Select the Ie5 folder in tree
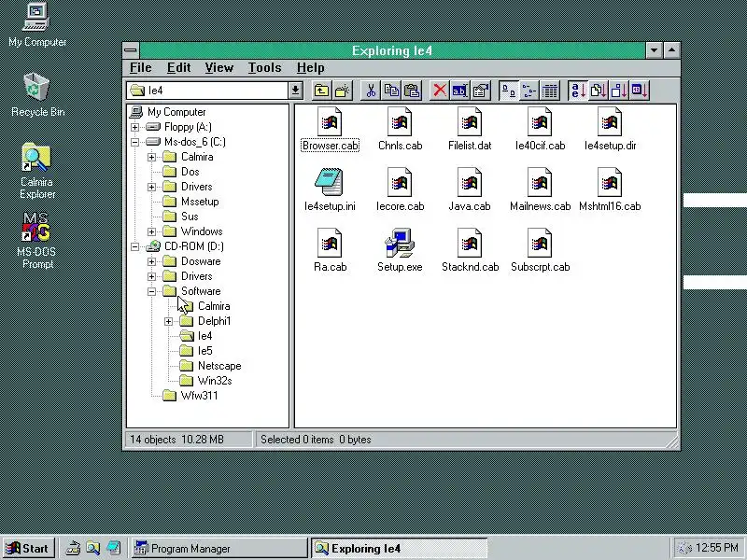The image size is (747, 560). click(x=196, y=351)
